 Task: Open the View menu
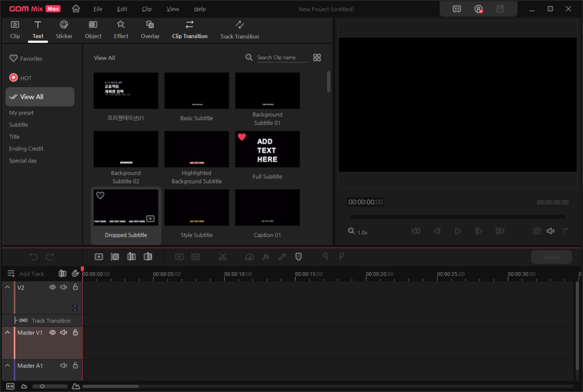[x=172, y=9]
